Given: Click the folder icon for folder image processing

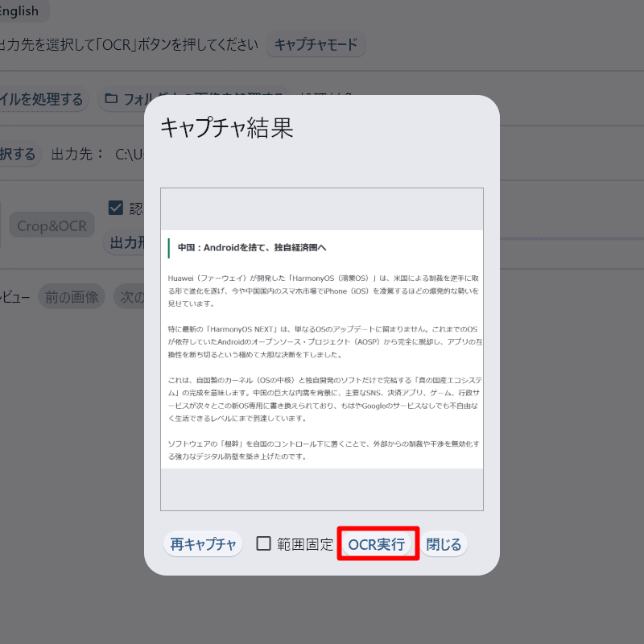Looking at the screenshot, I should (111, 100).
